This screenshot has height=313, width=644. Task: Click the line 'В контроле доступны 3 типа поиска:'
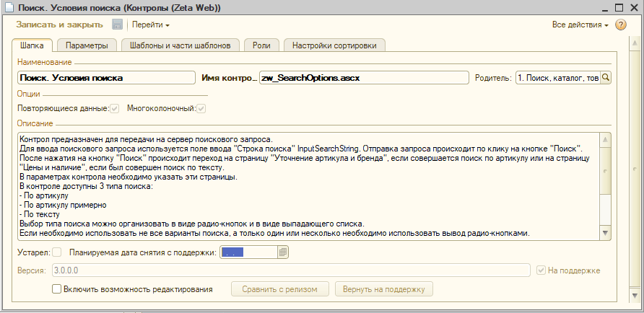coord(86,186)
